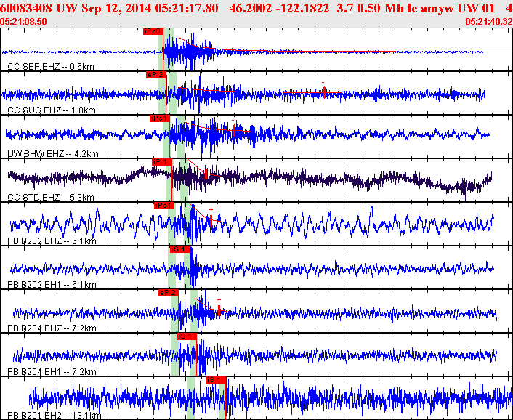Viewport: 513px width, 420px height.
Task: Select the eP 2 pick label on B204 EHZ trace
Action: click(x=169, y=293)
